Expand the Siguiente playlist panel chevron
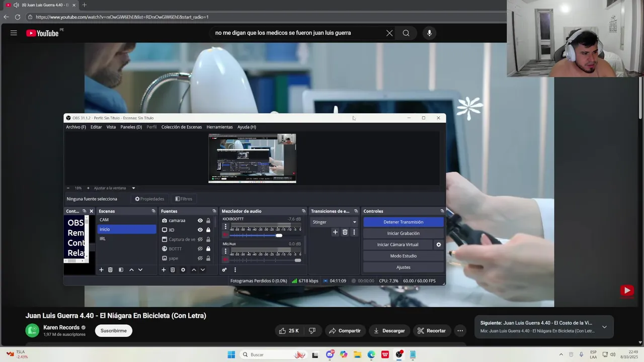 [x=604, y=327]
